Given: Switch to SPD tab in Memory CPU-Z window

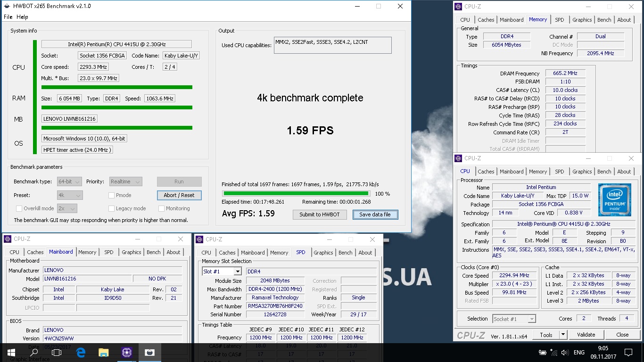Looking at the screenshot, I should pyautogui.click(x=559, y=20).
